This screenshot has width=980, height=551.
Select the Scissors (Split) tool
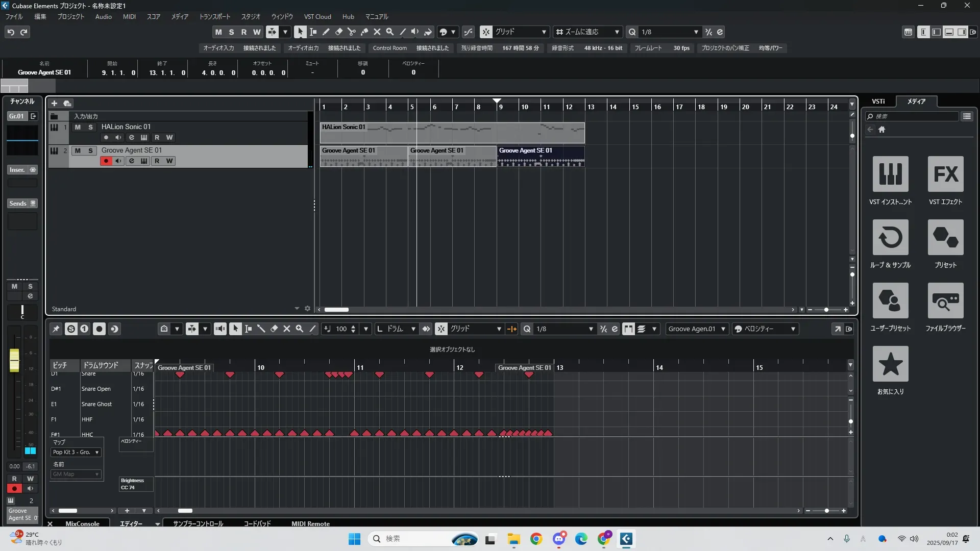[x=352, y=32]
